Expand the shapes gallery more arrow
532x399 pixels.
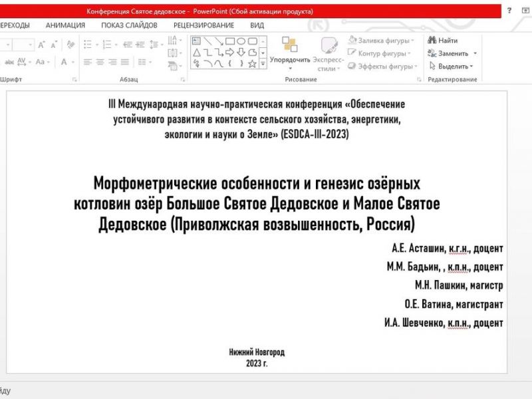pyautogui.click(x=263, y=64)
